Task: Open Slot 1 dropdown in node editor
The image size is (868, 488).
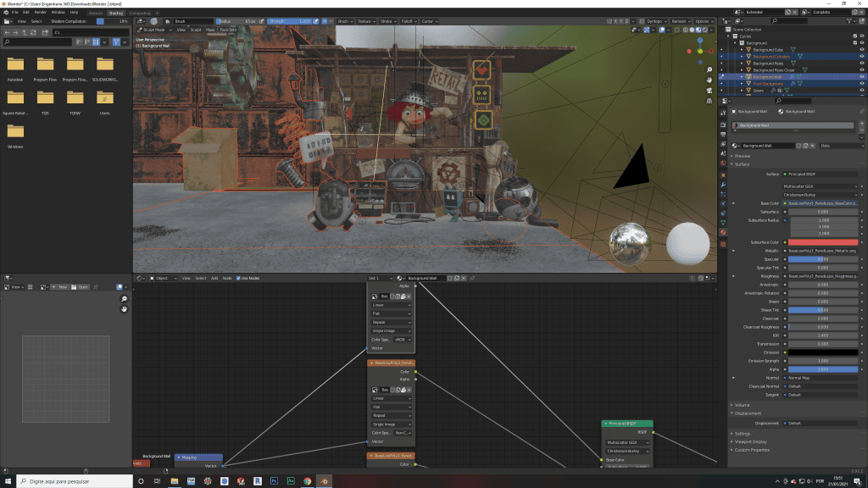Action: click(380, 278)
